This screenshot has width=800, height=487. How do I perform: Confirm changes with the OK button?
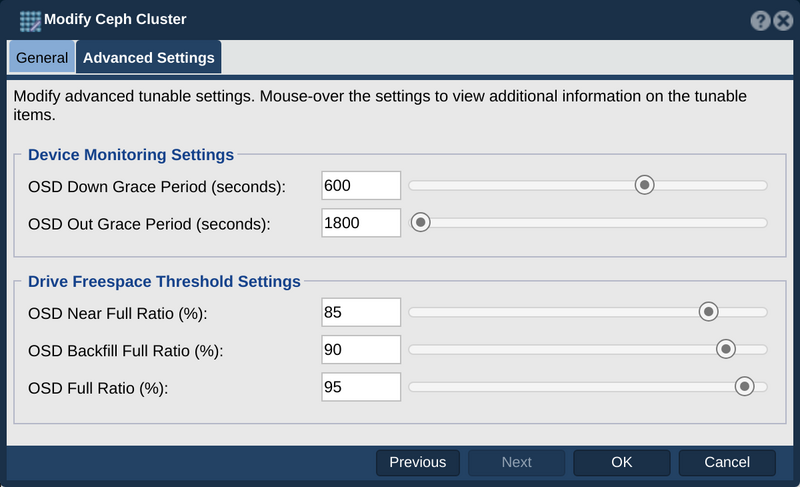click(x=621, y=463)
